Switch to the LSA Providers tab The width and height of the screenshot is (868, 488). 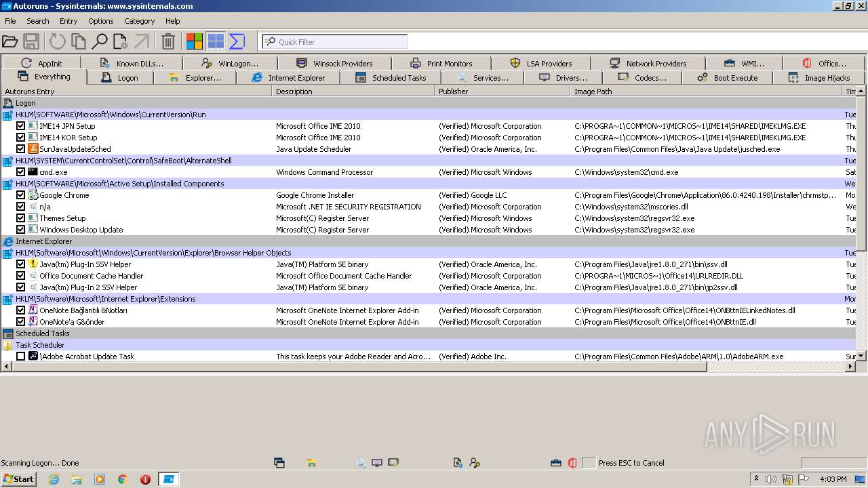[x=542, y=64]
